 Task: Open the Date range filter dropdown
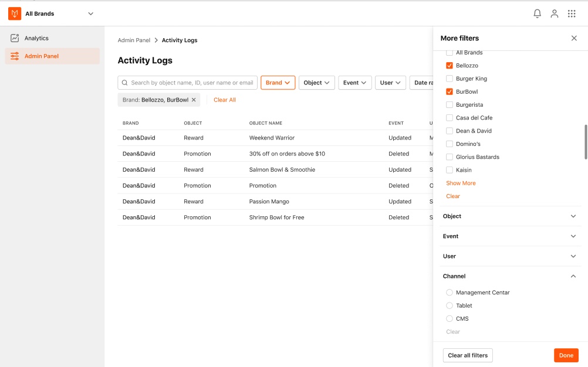click(421, 83)
